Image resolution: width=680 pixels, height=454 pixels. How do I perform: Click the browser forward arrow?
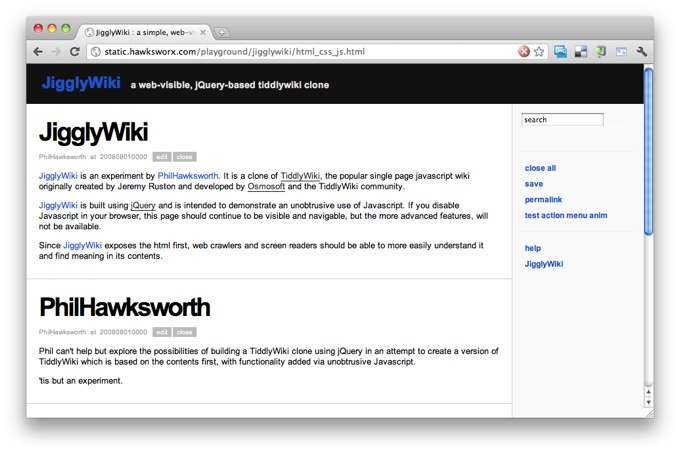click(x=56, y=52)
